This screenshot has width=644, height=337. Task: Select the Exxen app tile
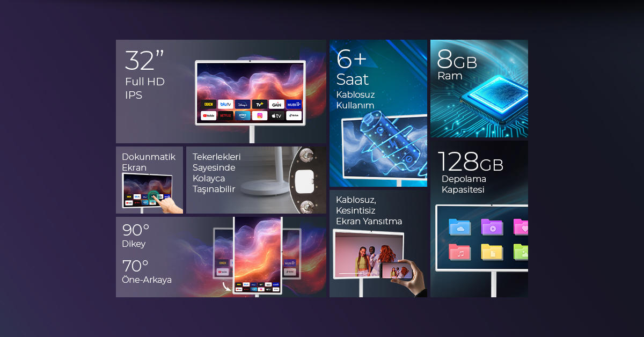(209, 104)
